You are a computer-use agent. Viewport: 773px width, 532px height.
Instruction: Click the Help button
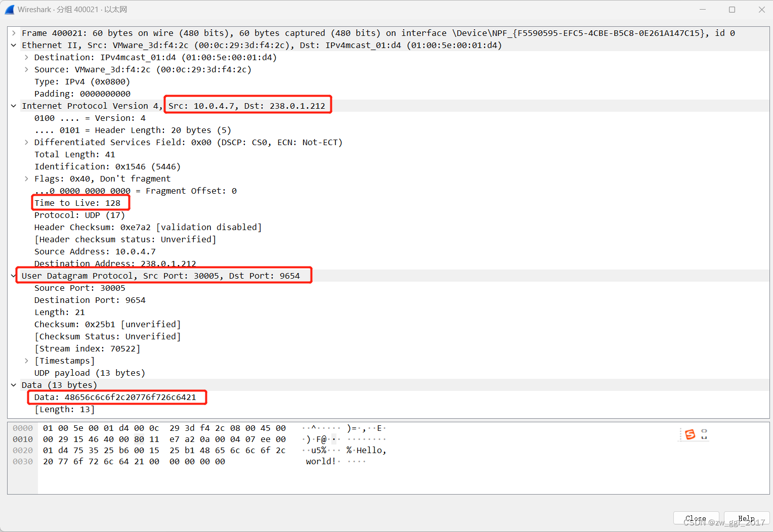[746, 518]
